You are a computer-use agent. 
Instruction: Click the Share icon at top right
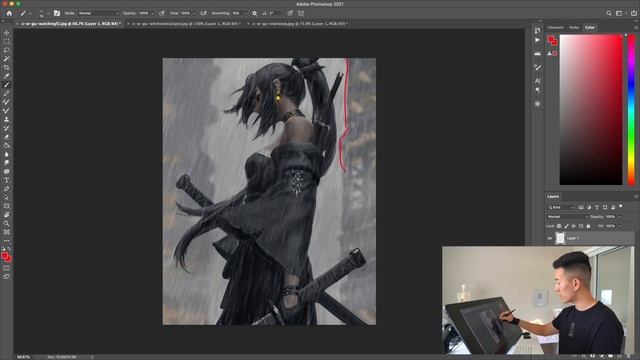[x=633, y=13]
